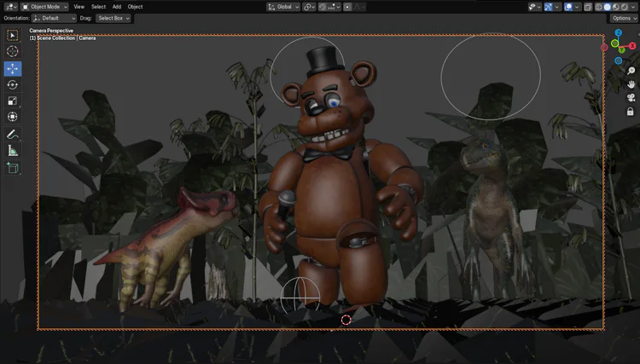
Task: Expand the gizmo options dropdown arrow
Action: tap(556, 7)
